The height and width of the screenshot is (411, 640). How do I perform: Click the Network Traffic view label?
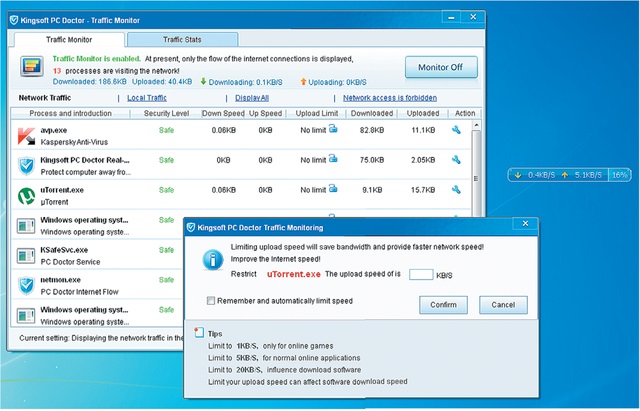pyautogui.click(x=45, y=98)
